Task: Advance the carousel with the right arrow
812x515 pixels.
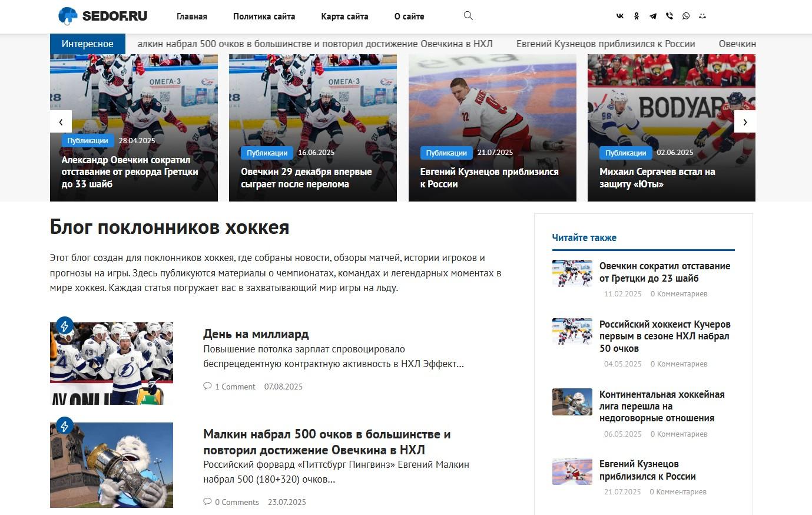Action: 745,122
